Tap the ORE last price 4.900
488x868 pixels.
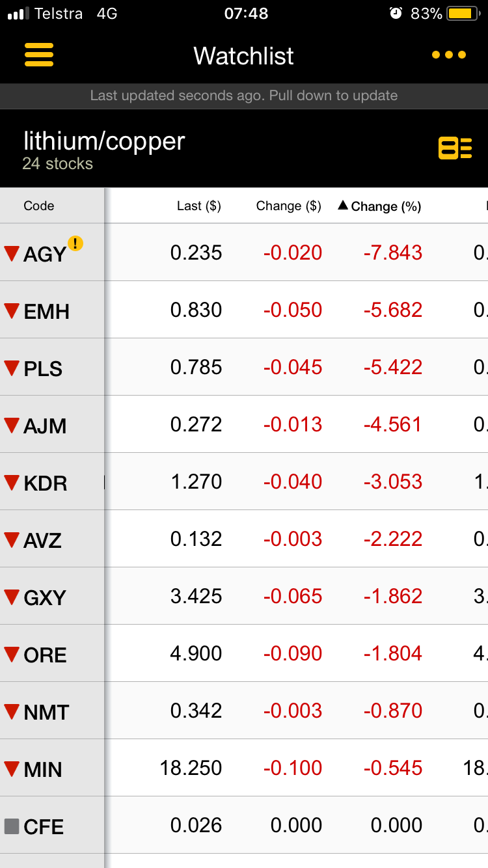(196, 653)
